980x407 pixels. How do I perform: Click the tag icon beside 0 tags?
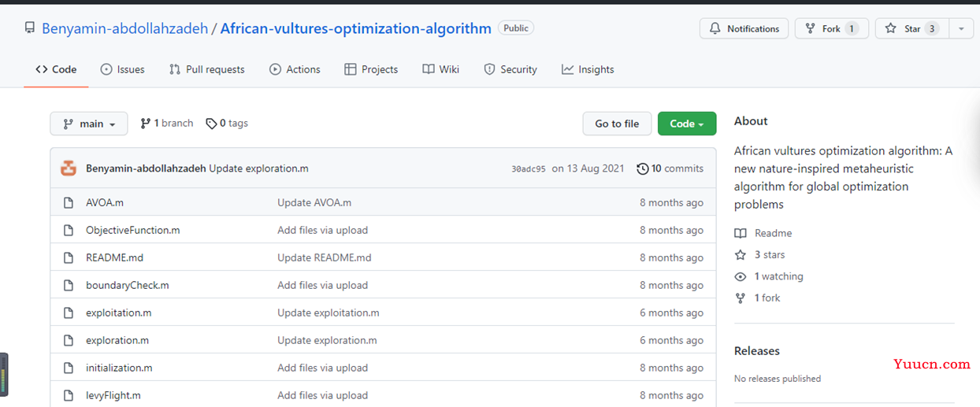coord(211,124)
